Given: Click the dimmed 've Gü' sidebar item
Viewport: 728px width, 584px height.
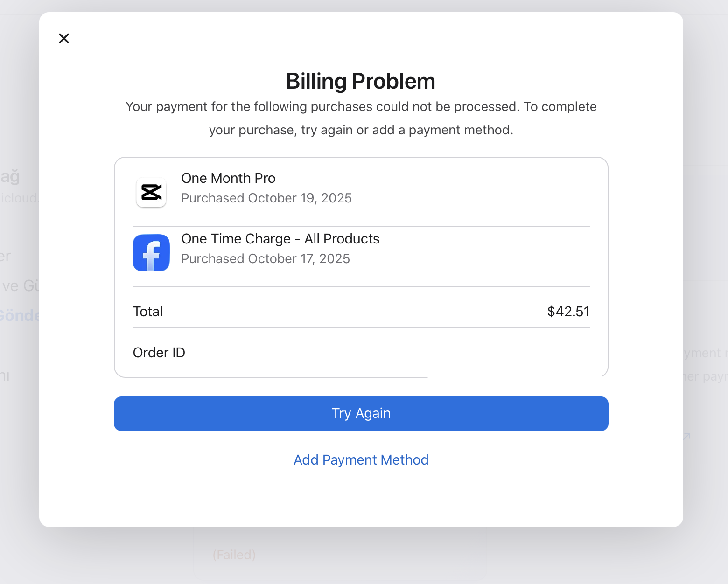Looking at the screenshot, I should click(x=21, y=285).
